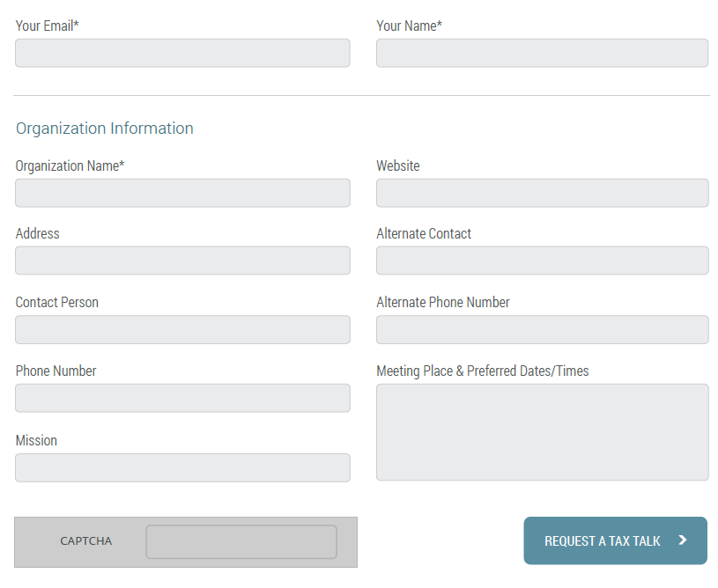Click the Organization Information heading
This screenshot has width=718, height=588.
[x=105, y=129]
